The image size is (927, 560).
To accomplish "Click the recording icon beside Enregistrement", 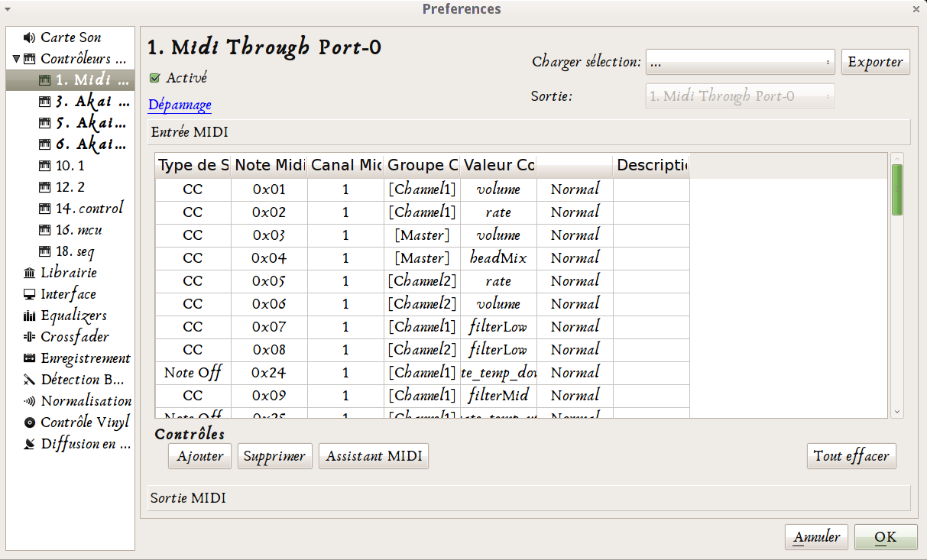I will coord(30,358).
